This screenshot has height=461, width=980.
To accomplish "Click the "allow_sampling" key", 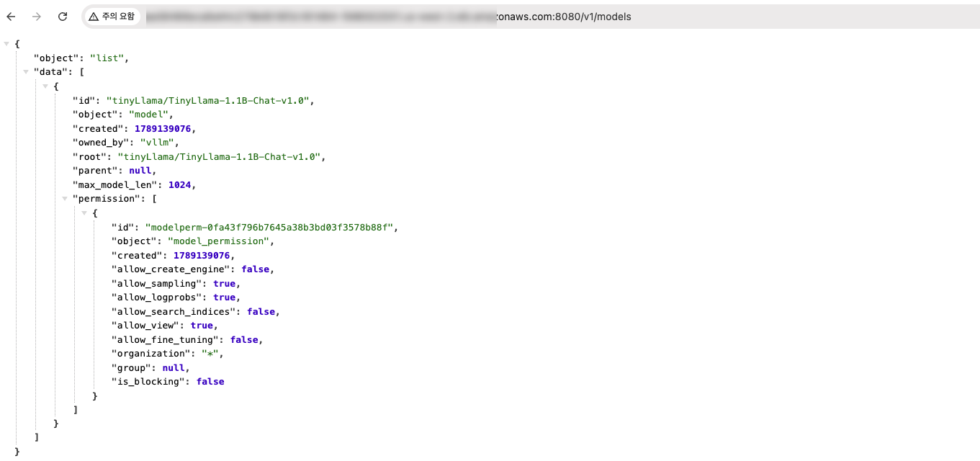I will click(x=157, y=284).
